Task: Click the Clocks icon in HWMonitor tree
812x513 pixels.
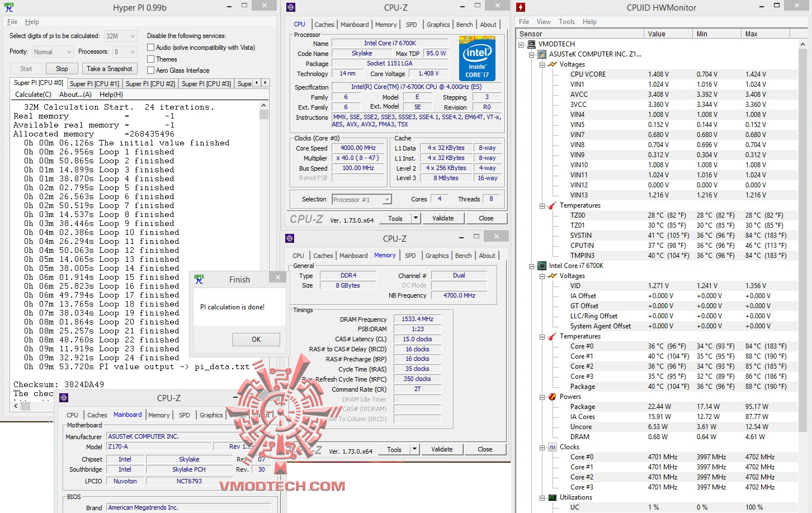Action: [x=553, y=447]
